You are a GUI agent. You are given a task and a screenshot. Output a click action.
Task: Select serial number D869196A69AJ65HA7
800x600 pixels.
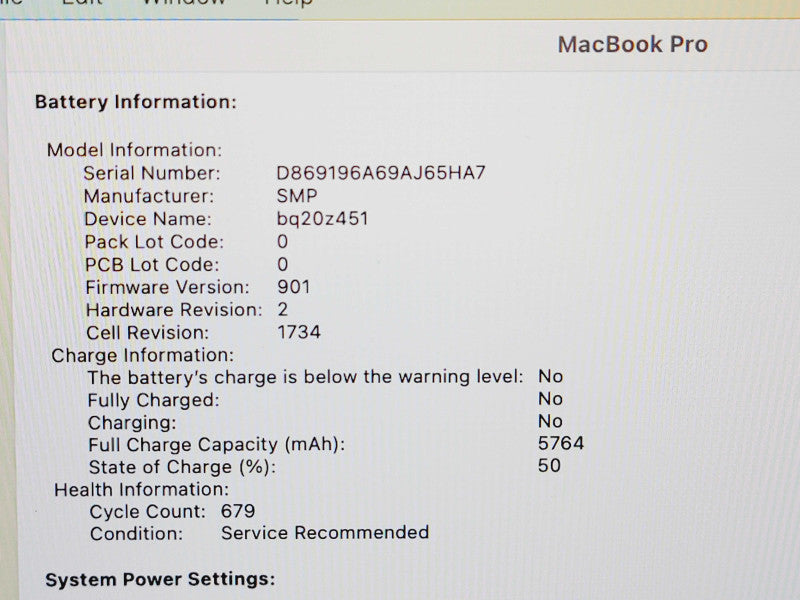(381, 173)
